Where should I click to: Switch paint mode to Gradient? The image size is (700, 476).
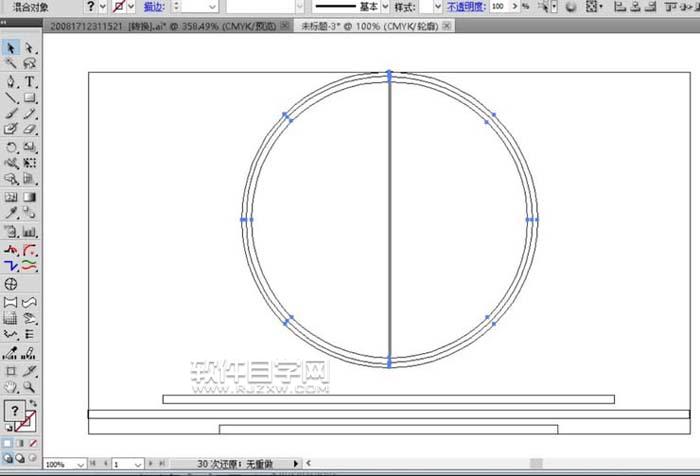click(x=20, y=443)
